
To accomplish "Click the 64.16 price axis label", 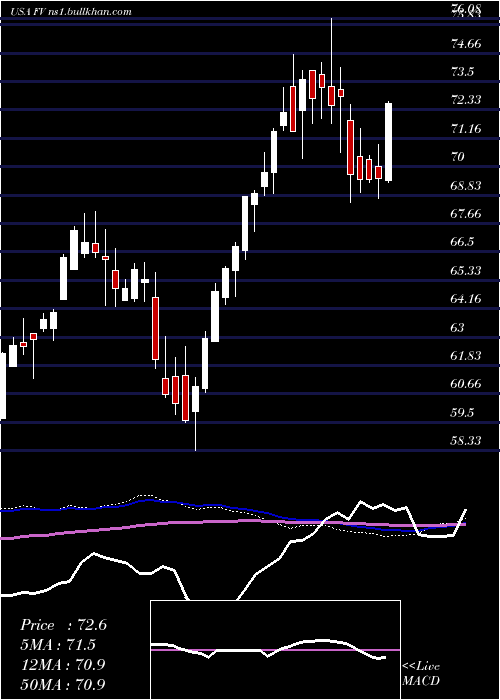I will (x=466, y=299).
